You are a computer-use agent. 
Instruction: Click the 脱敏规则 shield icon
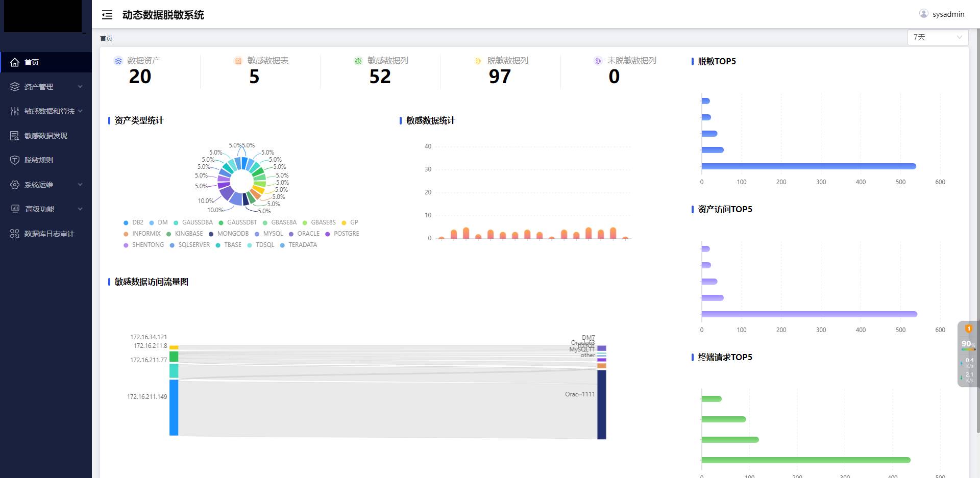(x=15, y=160)
